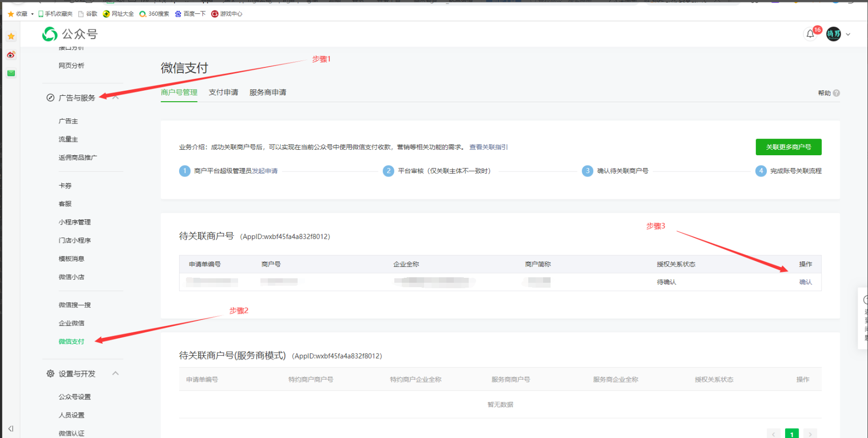Click the help question mark icon
Viewport: 868px width, 438px height.
point(836,93)
